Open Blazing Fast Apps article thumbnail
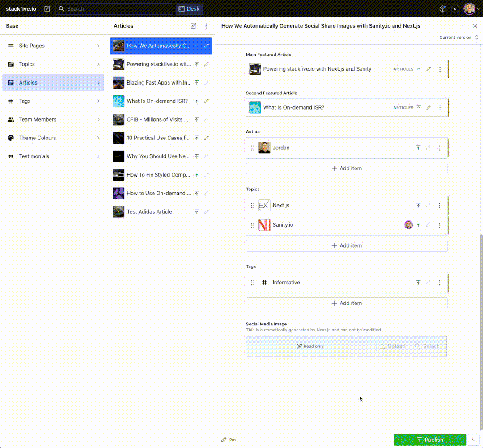This screenshot has width=483, height=448. (118, 83)
